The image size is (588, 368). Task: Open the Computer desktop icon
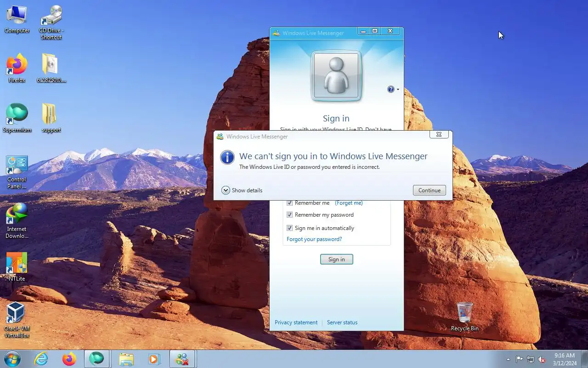(17, 19)
